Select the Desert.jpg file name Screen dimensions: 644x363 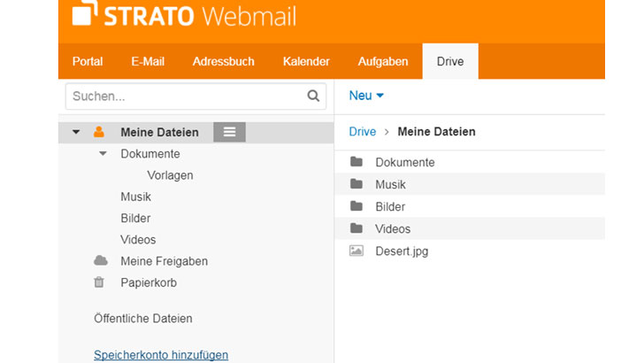pos(402,251)
